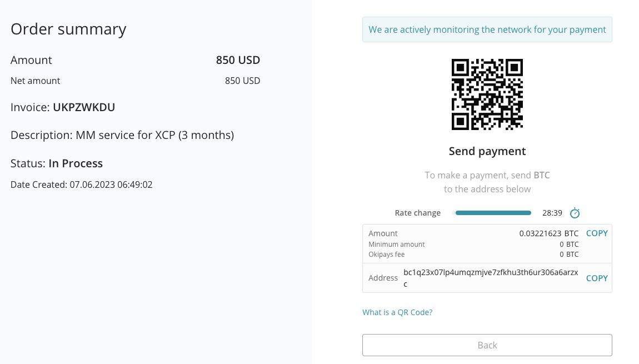Open the What is a QR Code? link

pyautogui.click(x=397, y=312)
